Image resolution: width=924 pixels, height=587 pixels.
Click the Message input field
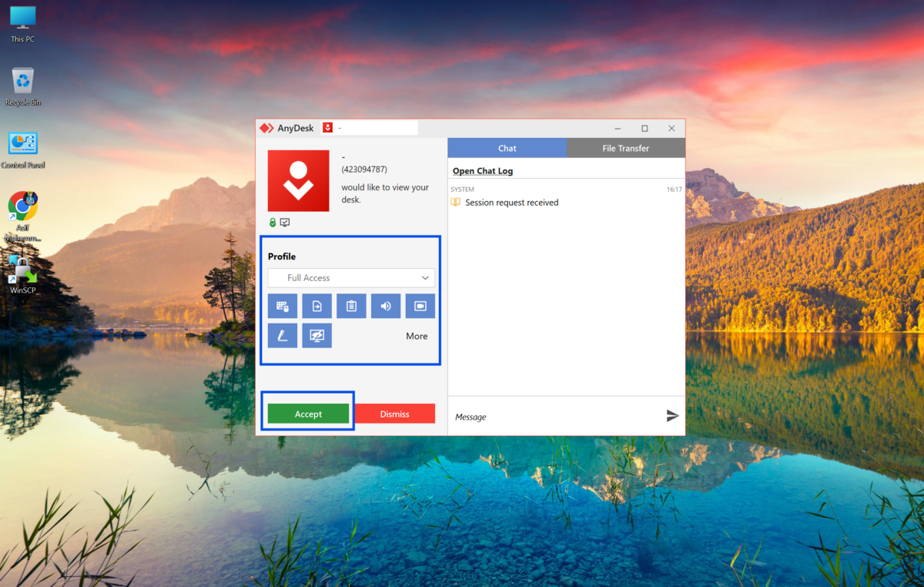click(554, 417)
